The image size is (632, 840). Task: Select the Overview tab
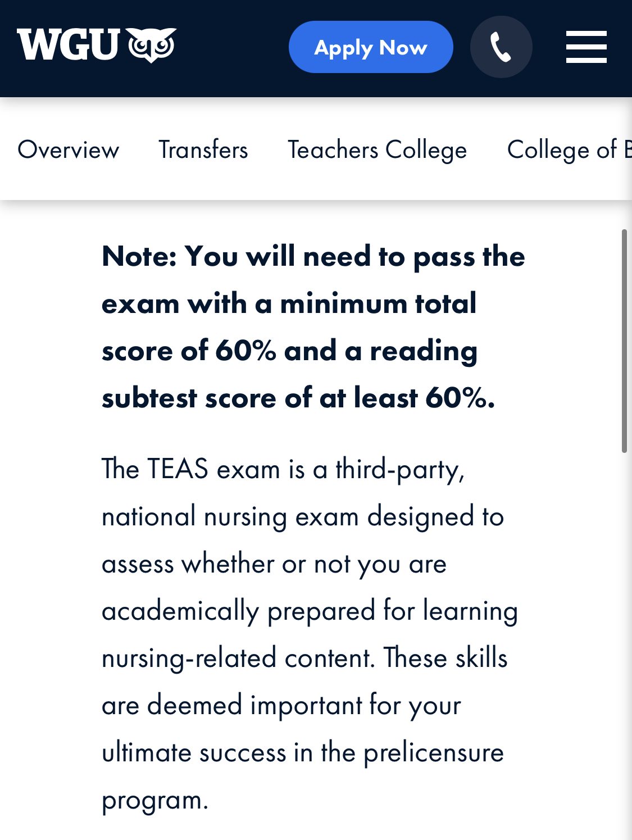point(69,149)
